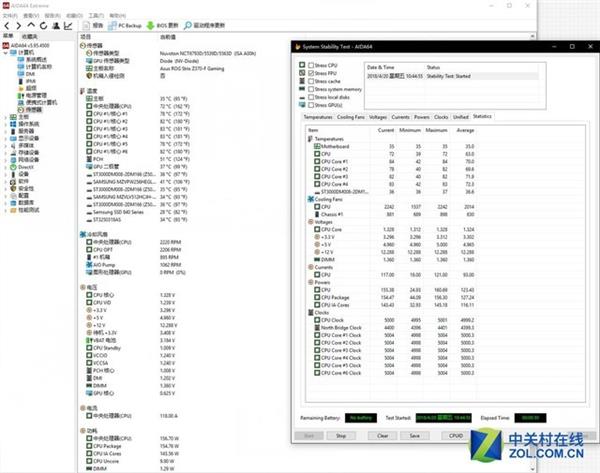The width and height of the screenshot is (600, 473).
Task: Select the AIO Pump fan row
Action: coord(133,265)
